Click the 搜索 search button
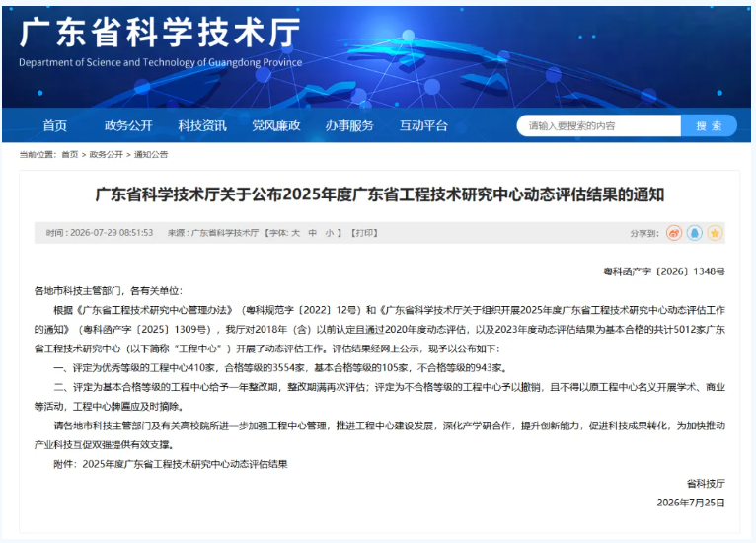The image size is (756, 543). (x=709, y=125)
